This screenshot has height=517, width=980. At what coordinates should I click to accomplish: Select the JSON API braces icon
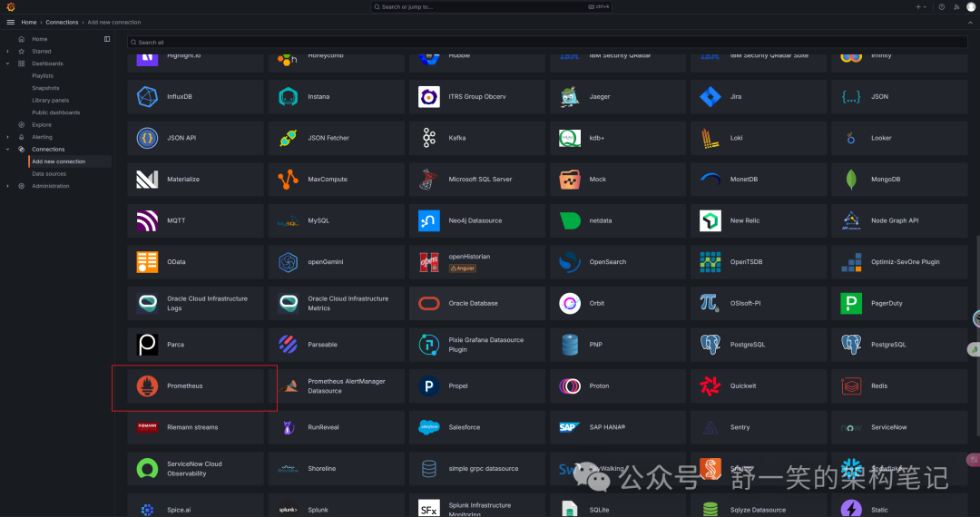coord(148,138)
